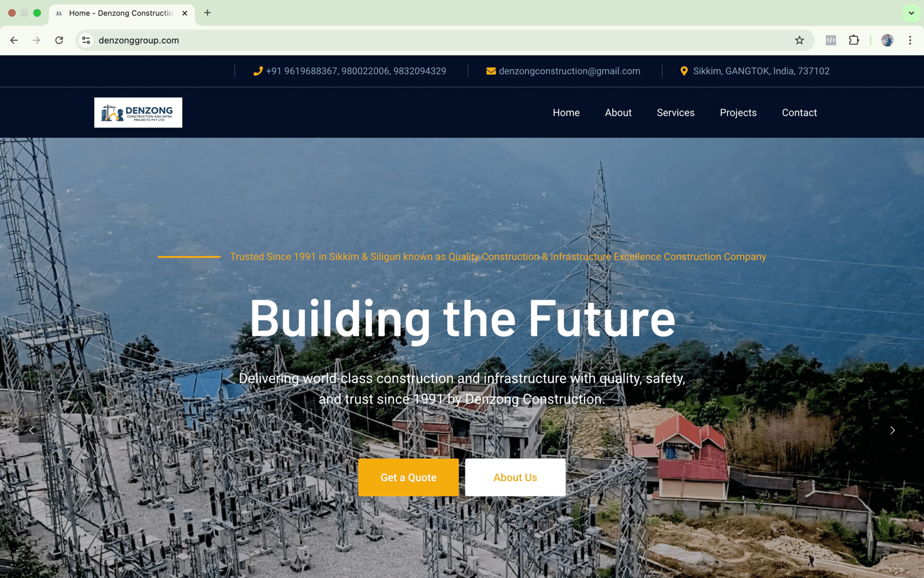Click the Get a Quote button

[408, 477]
